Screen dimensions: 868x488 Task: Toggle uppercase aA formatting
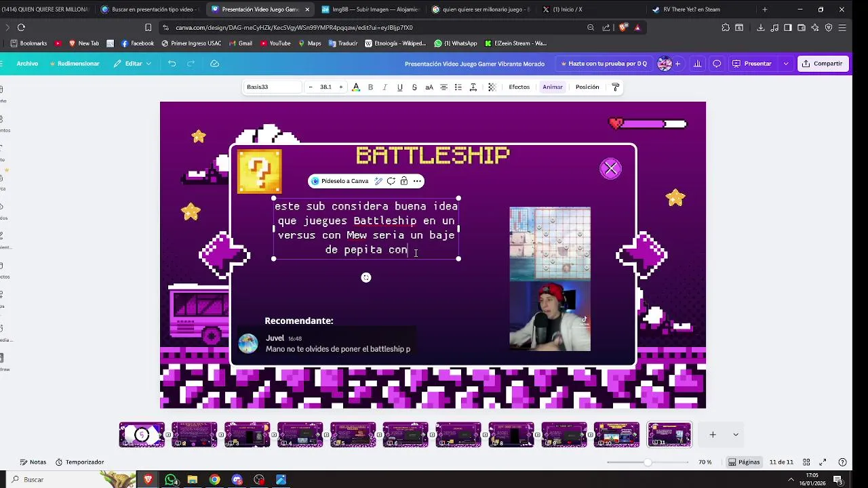click(x=429, y=87)
